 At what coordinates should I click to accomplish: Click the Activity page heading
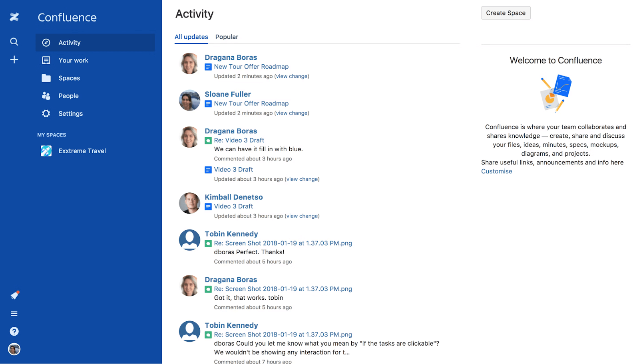click(195, 14)
